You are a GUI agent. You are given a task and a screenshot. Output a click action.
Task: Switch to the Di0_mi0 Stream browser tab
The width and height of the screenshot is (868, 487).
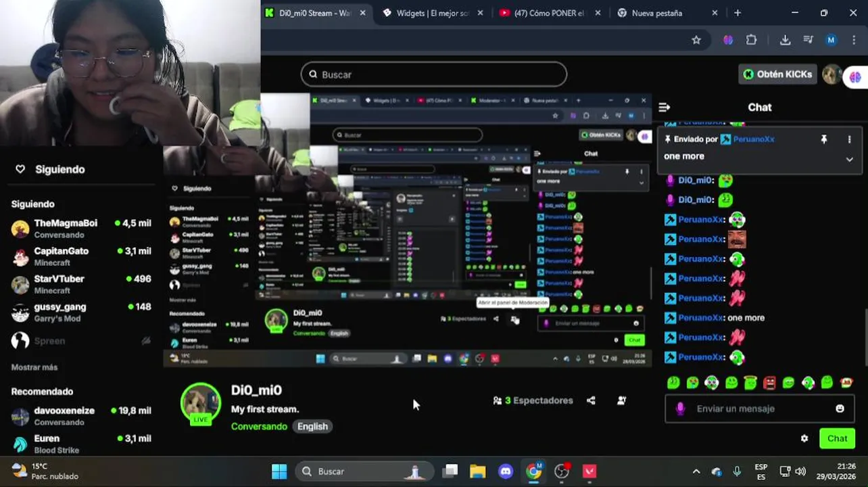pyautogui.click(x=316, y=13)
